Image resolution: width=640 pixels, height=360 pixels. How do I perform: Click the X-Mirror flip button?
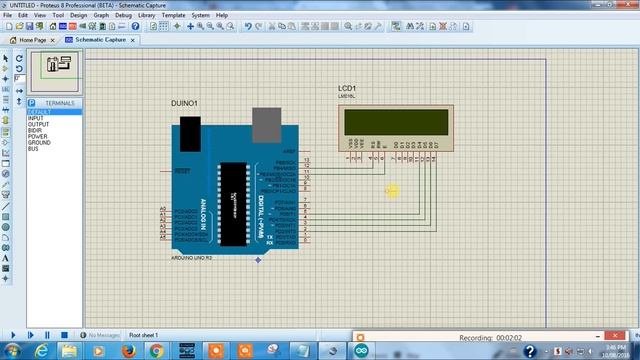click(x=19, y=91)
